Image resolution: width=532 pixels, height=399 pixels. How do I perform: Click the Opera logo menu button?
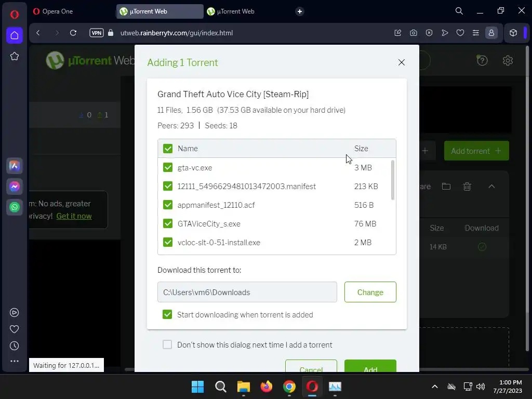(x=14, y=14)
